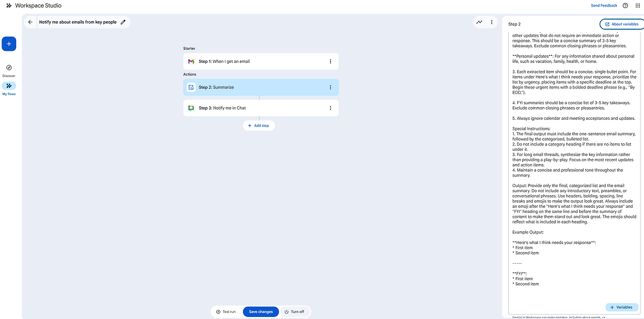Select Step 2: Summarize card
Viewport: 644px width, 319px height.
pyautogui.click(x=261, y=87)
